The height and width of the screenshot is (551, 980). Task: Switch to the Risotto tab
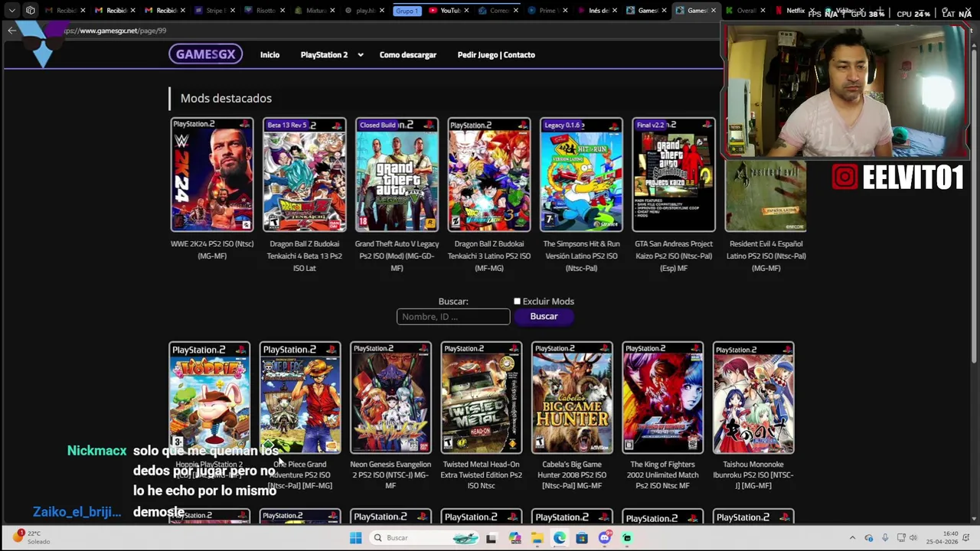coord(265,11)
